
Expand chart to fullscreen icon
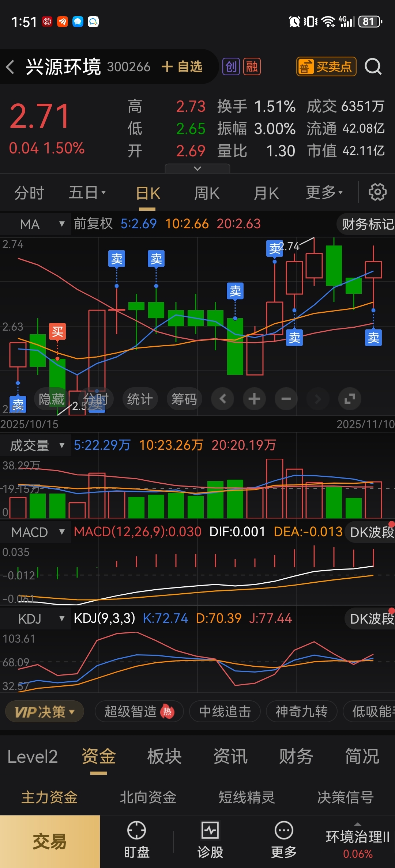[x=350, y=399]
